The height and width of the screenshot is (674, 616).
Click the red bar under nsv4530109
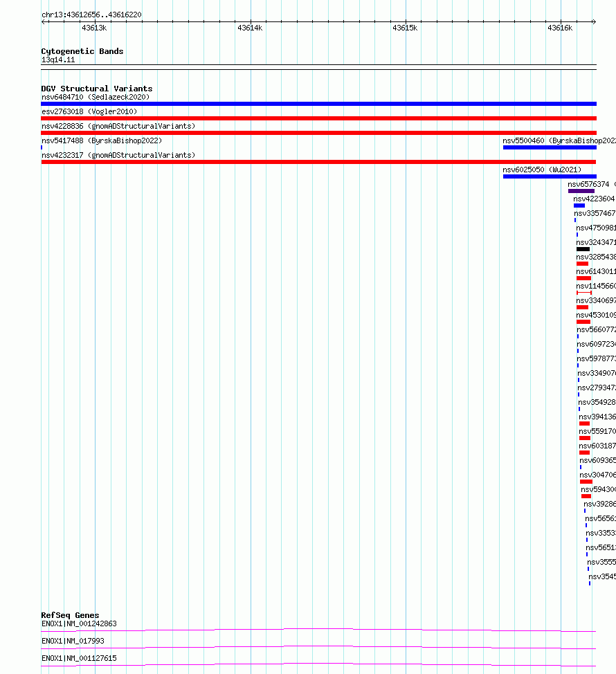[583, 322]
